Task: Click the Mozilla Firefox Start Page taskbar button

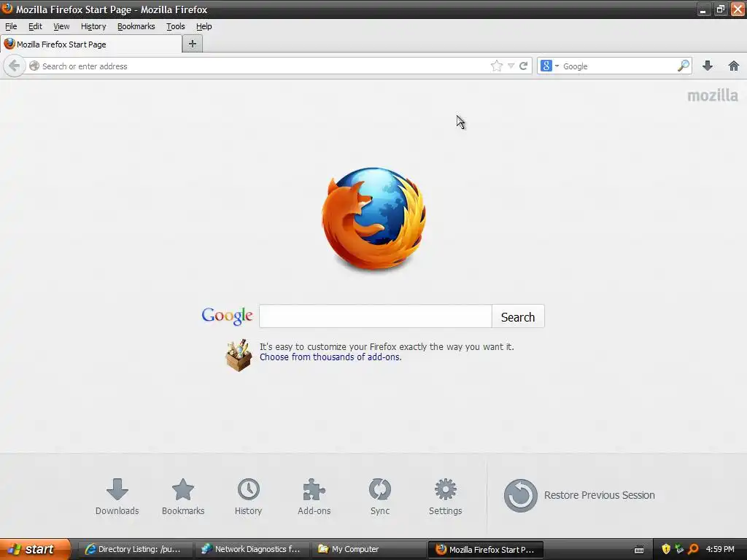Action: (485, 550)
